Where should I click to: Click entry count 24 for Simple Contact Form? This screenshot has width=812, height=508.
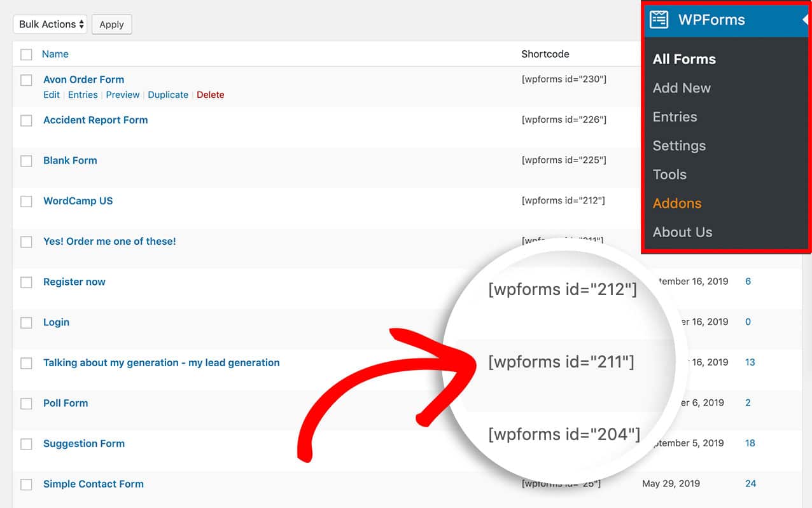[750, 484]
